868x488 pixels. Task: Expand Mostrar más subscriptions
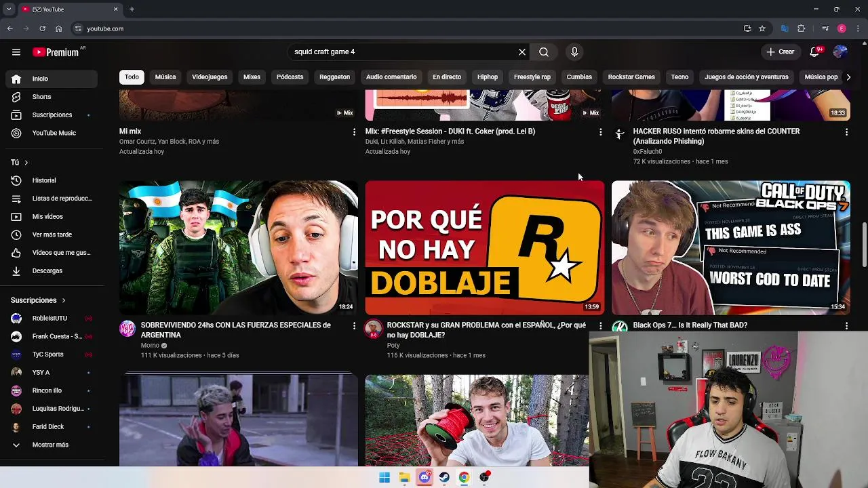click(50, 445)
